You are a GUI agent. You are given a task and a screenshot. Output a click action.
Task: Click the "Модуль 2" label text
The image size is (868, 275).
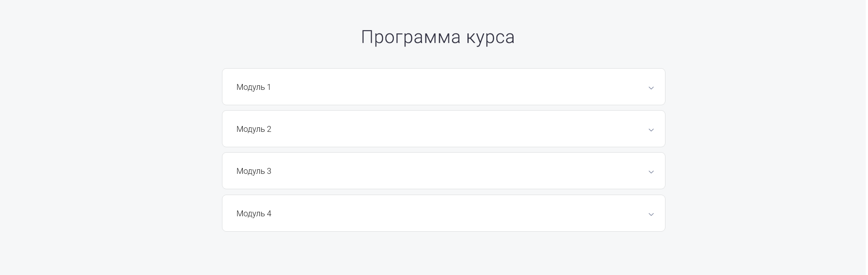[254, 129]
